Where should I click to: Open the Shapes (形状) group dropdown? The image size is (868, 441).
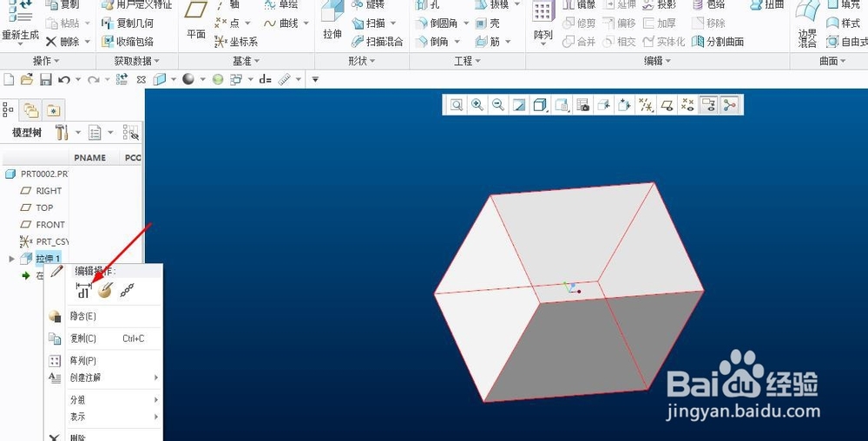point(362,61)
